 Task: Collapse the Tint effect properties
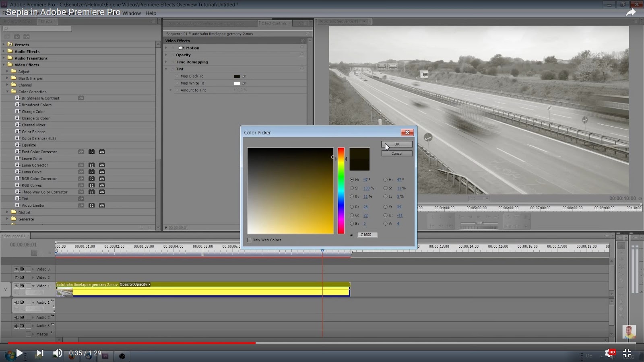pos(166,69)
